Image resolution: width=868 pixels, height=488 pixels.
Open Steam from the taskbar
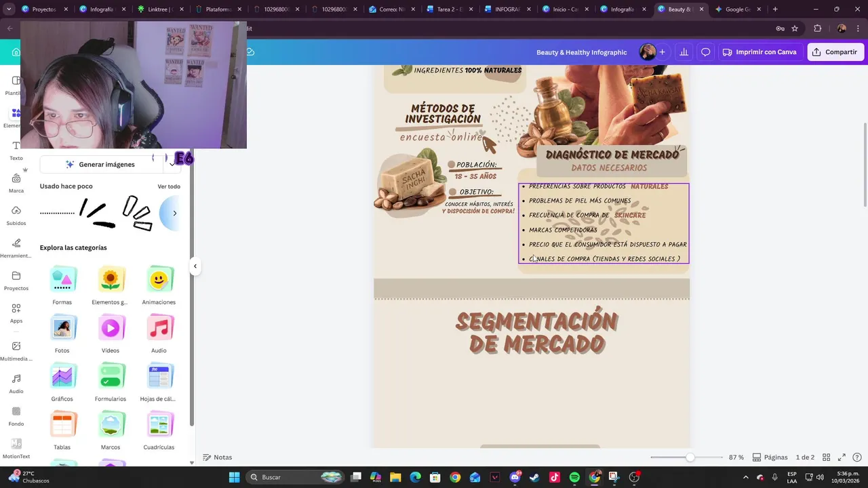point(534,477)
